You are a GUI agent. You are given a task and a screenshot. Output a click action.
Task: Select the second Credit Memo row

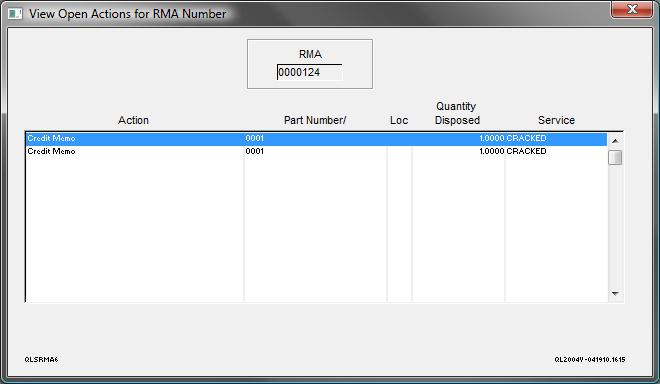316,151
